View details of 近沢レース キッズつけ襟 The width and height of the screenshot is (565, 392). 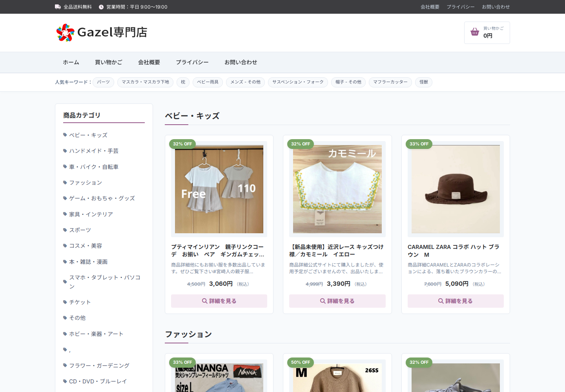[x=337, y=301]
